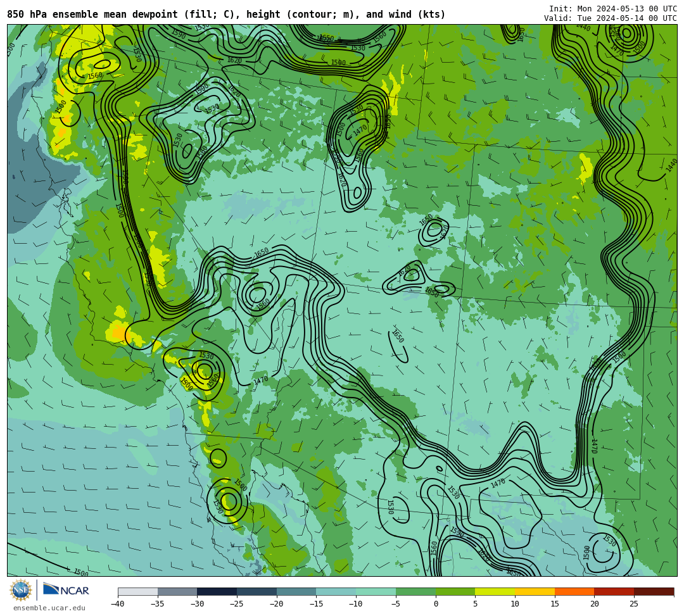Click the Valid: Tue 2024-05-14 00 UTC text
The height and width of the screenshot is (616, 684).
click(x=611, y=18)
